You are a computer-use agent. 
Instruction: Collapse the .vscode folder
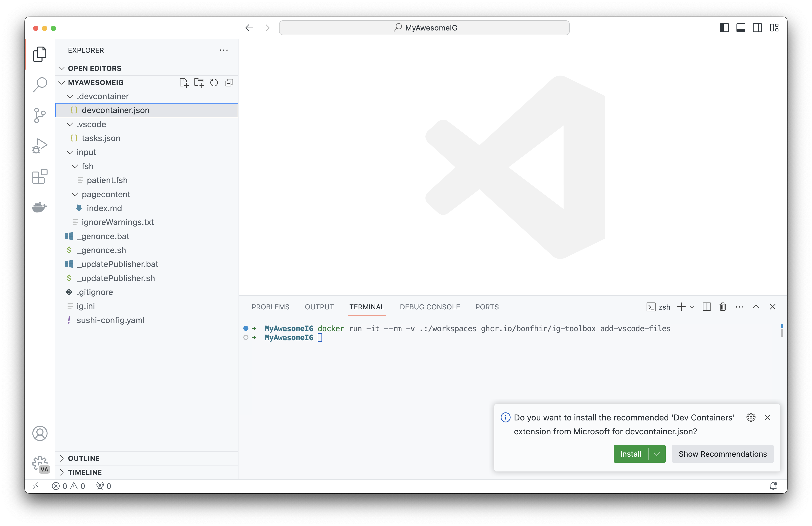[x=147, y=124]
